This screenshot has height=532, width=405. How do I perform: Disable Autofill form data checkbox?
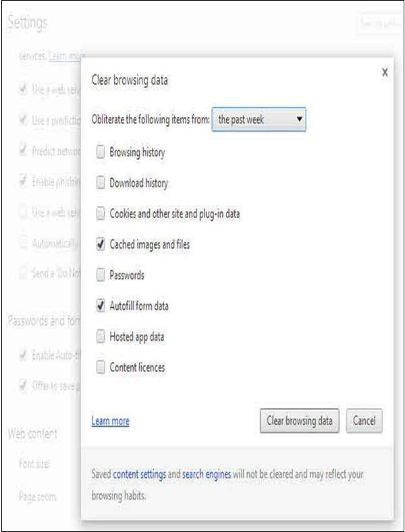(x=101, y=306)
